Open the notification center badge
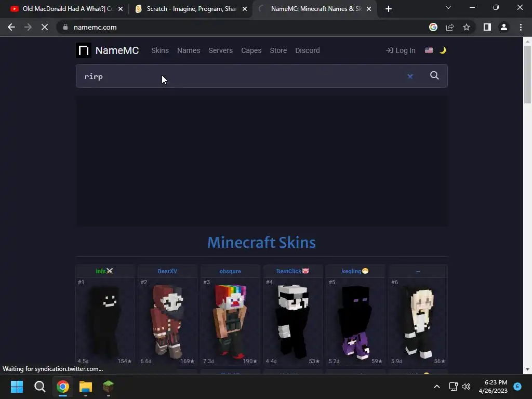This screenshot has width=532, height=399. coord(517,387)
